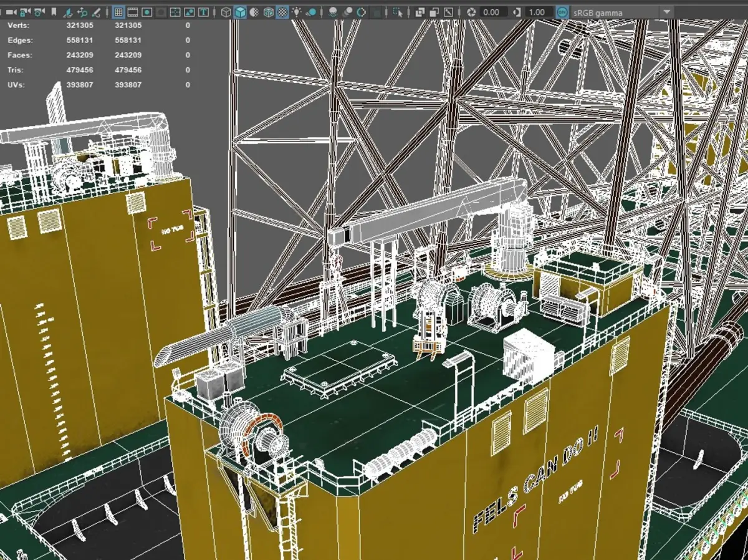This screenshot has height=560, width=748.
Task: Enable the Resolution Gate icon
Action: pos(146,12)
